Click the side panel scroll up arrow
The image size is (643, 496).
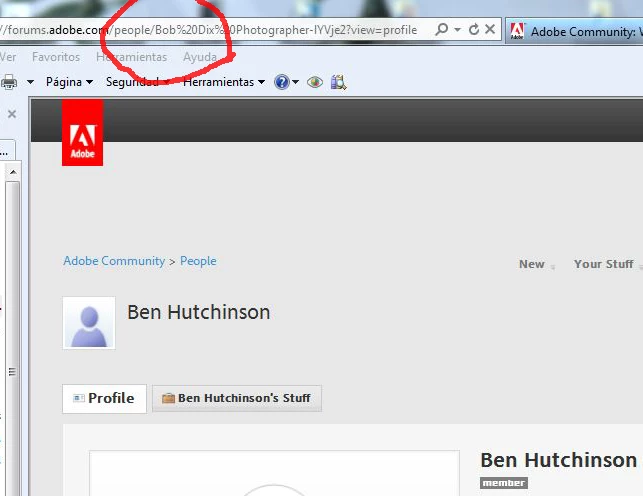coord(13,172)
